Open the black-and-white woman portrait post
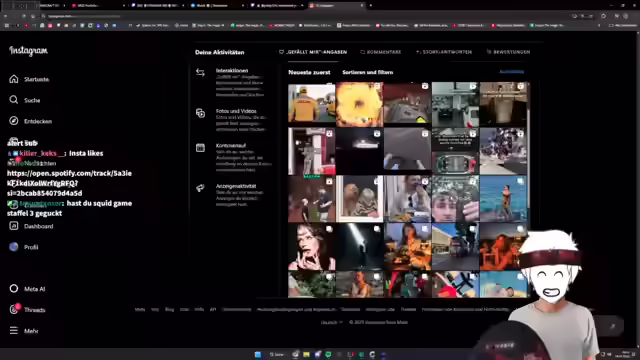Image resolution: width=640 pixels, height=360 pixels. (311, 247)
